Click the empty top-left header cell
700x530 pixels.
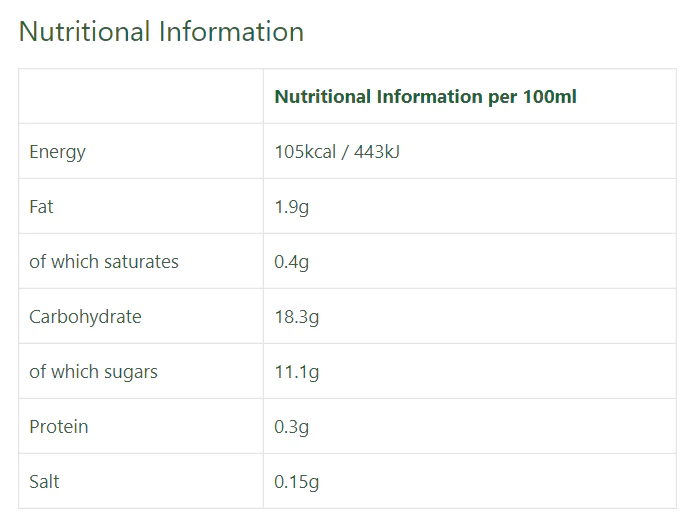click(x=141, y=97)
